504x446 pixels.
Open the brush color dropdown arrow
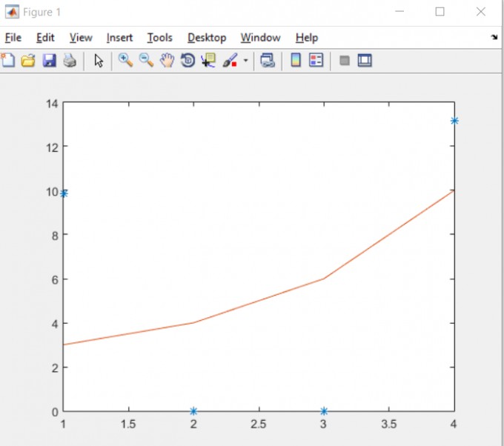245,61
